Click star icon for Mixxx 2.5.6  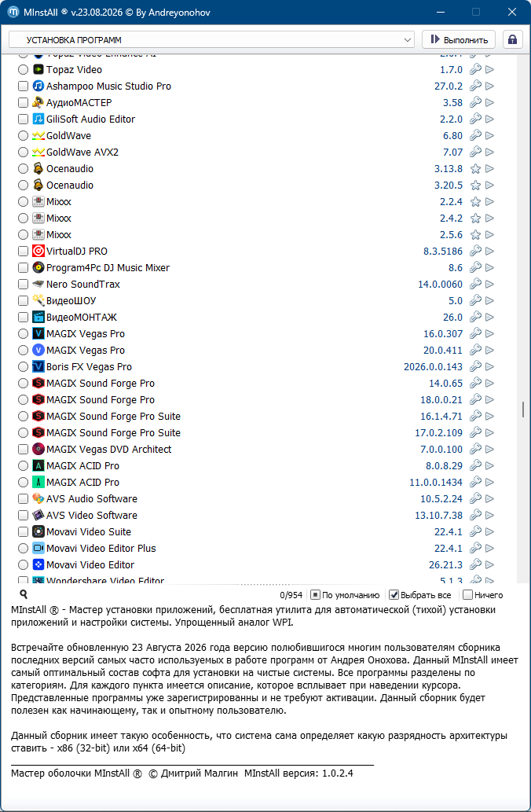click(475, 234)
